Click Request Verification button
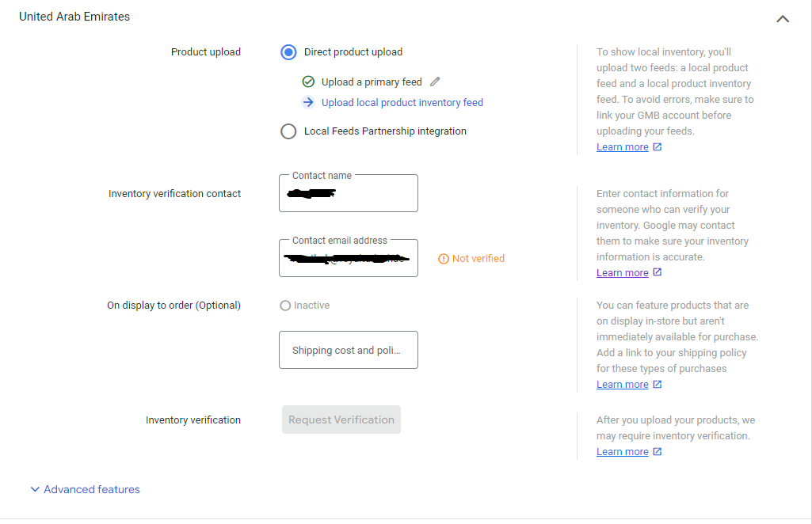The width and height of the screenshot is (812, 524). click(x=341, y=420)
